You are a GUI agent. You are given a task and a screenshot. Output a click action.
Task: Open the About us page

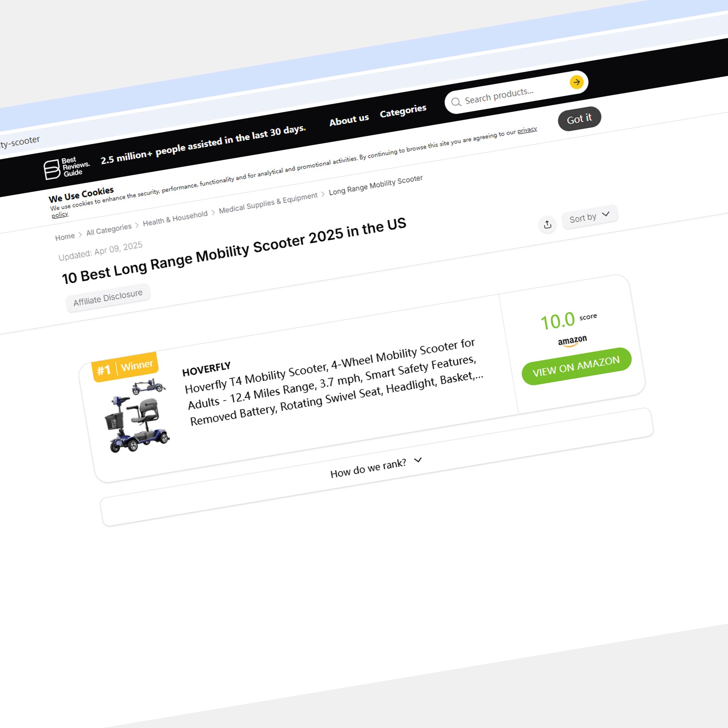(349, 119)
